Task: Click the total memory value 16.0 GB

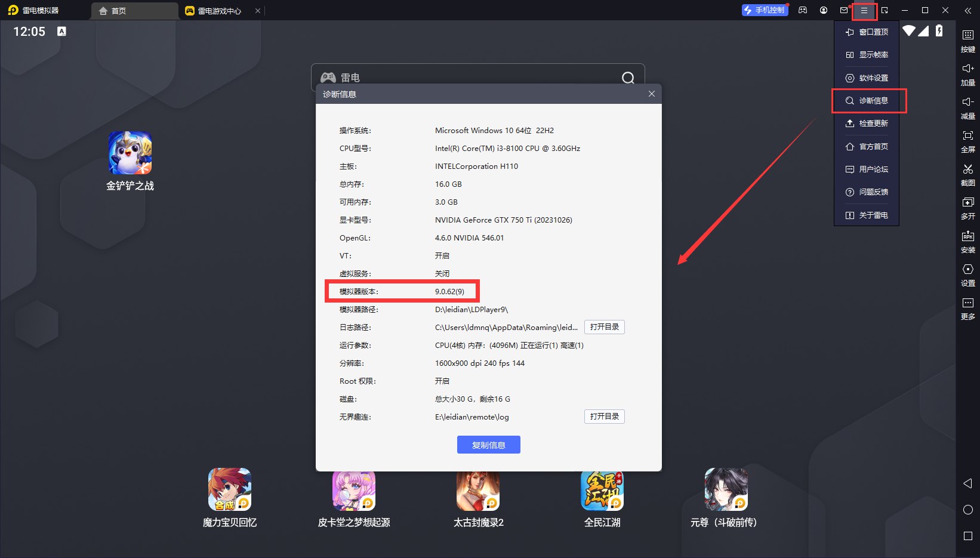Action: tap(448, 184)
